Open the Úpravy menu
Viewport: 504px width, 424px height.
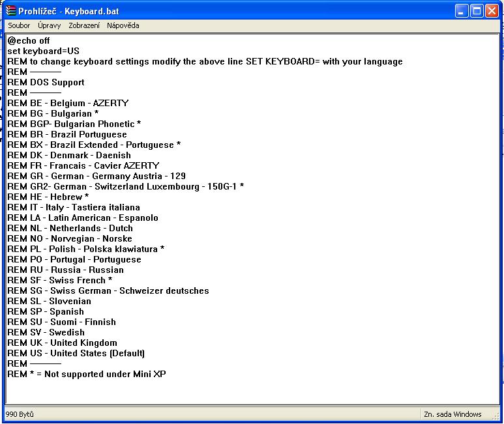[50, 25]
